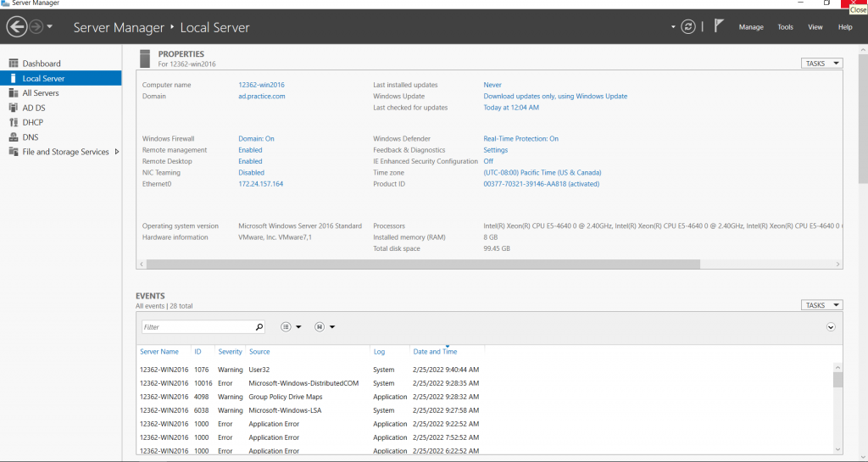Click Download updates only, using Windows Update
The image size is (868, 462).
(x=555, y=97)
